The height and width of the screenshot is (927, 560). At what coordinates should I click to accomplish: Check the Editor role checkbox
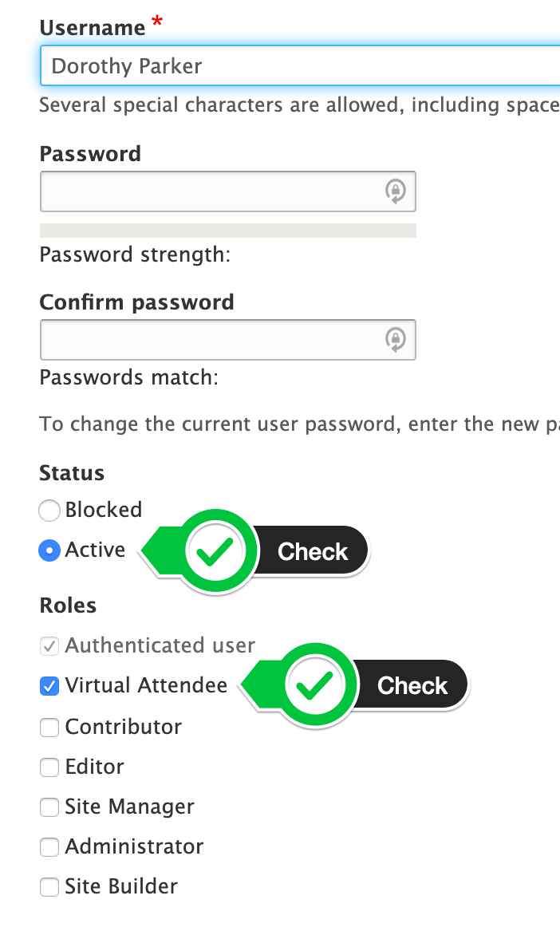click(49, 767)
